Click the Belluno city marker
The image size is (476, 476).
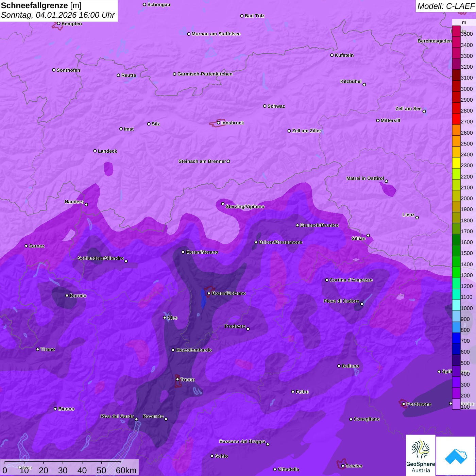click(x=339, y=366)
